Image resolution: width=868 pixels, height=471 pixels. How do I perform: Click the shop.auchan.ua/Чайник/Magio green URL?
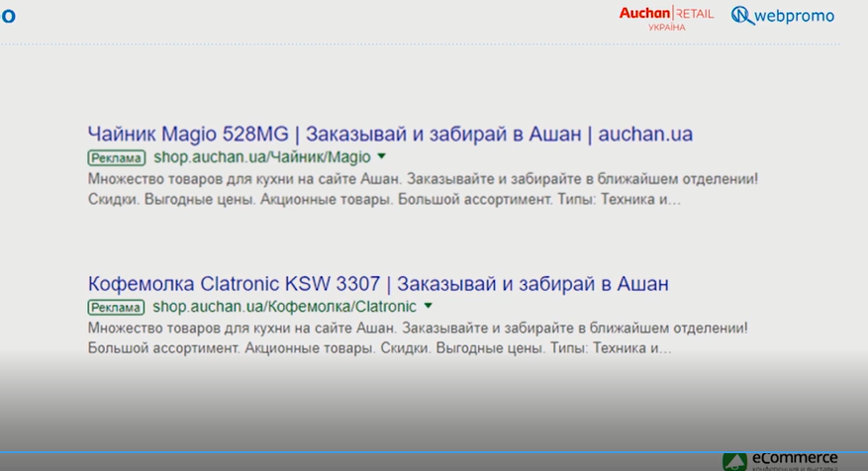click(x=262, y=157)
